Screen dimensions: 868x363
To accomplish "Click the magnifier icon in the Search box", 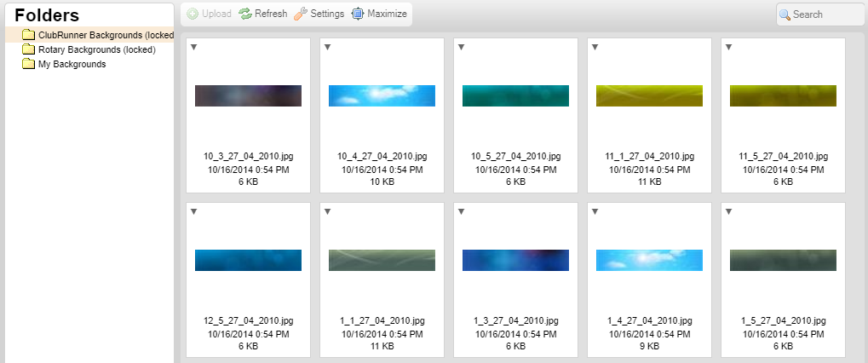I will click(x=785, y=14).
